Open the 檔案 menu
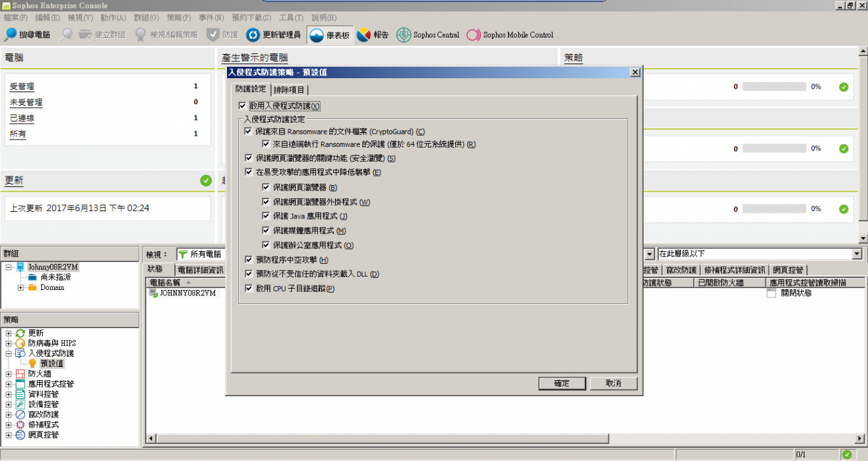Viewport: 868px width, 461px height. (15, 17)
